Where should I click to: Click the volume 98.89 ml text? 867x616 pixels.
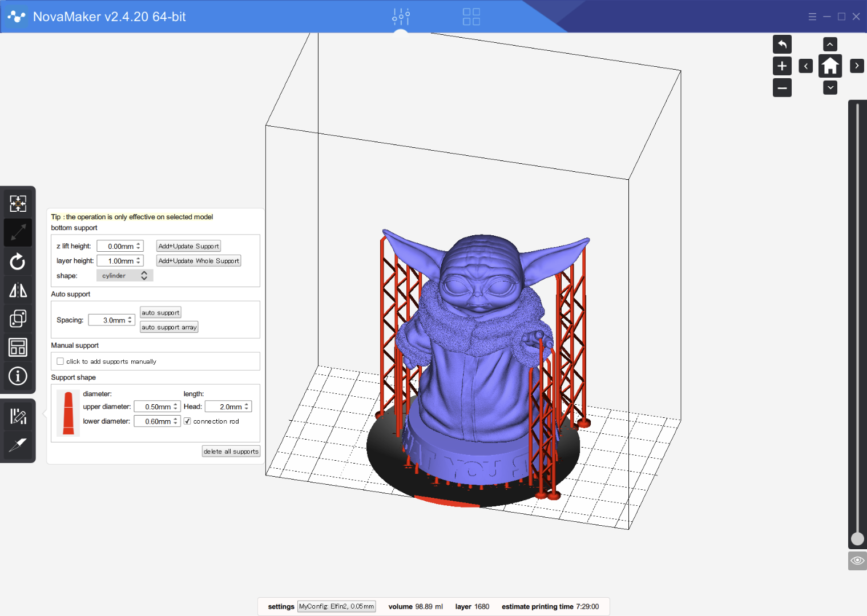point(416,606)
